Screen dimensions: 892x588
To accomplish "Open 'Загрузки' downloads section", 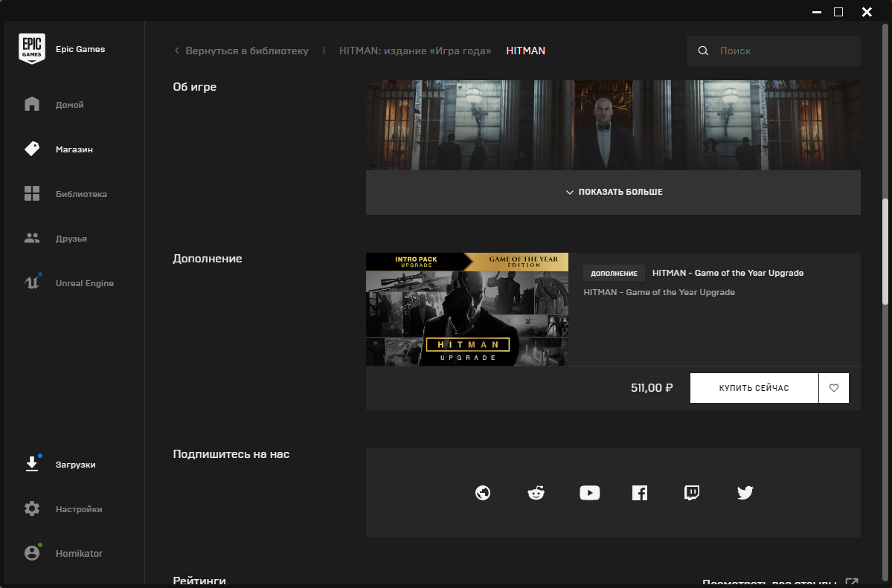I will (74, 465).
